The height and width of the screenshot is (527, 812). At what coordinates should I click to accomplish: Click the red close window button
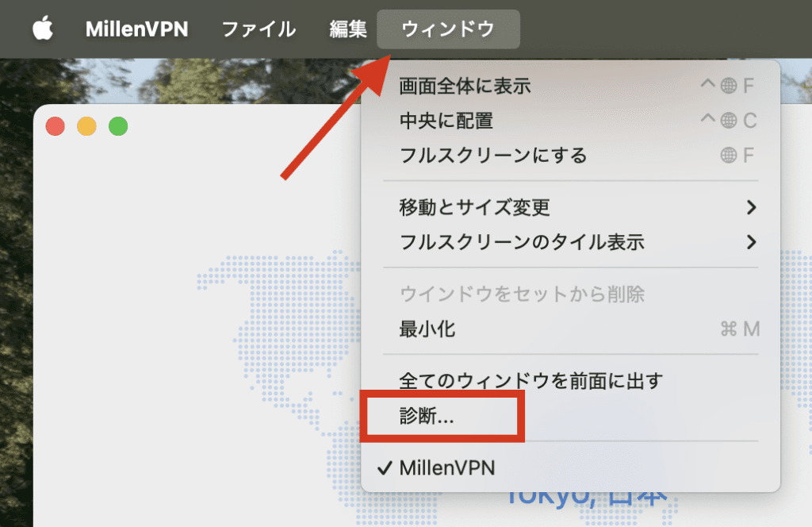coord(55,126)
